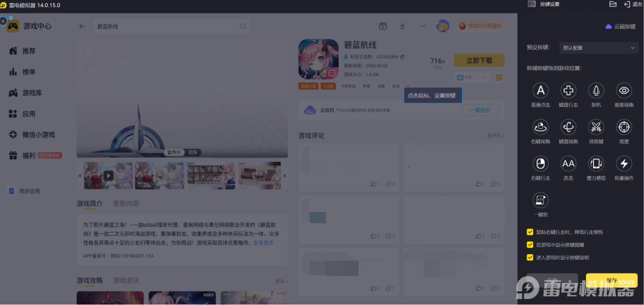Click the 碧蓝航线 game icon image
This screenshot has height=305, width=644.
[x=318, y=60]
